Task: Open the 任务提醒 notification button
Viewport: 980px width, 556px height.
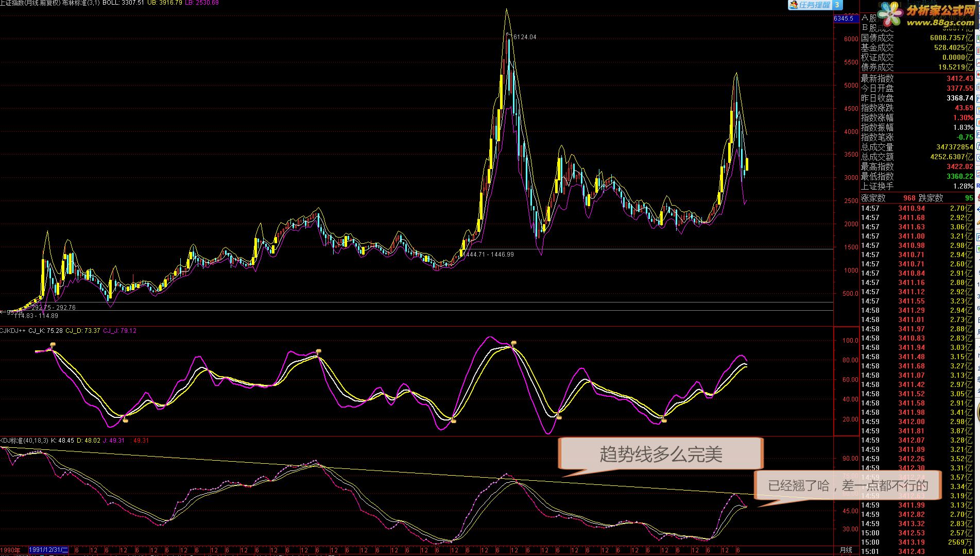Action: point(815,5)
